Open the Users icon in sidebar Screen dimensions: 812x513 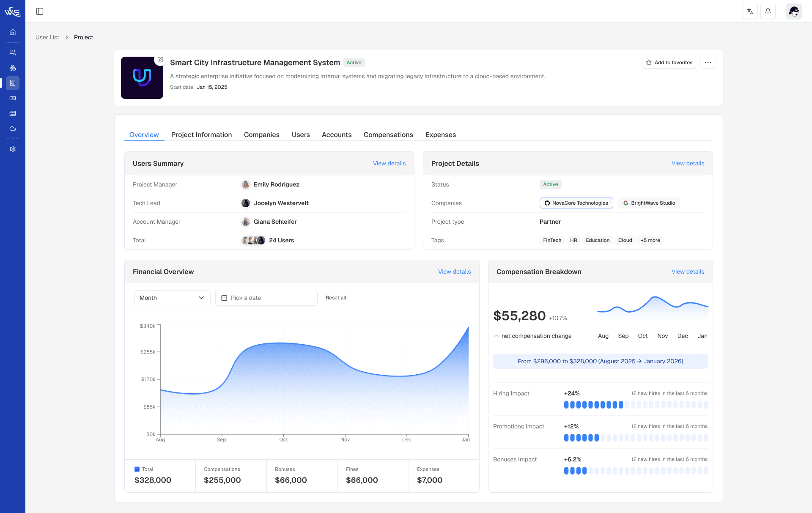point(13,52)
